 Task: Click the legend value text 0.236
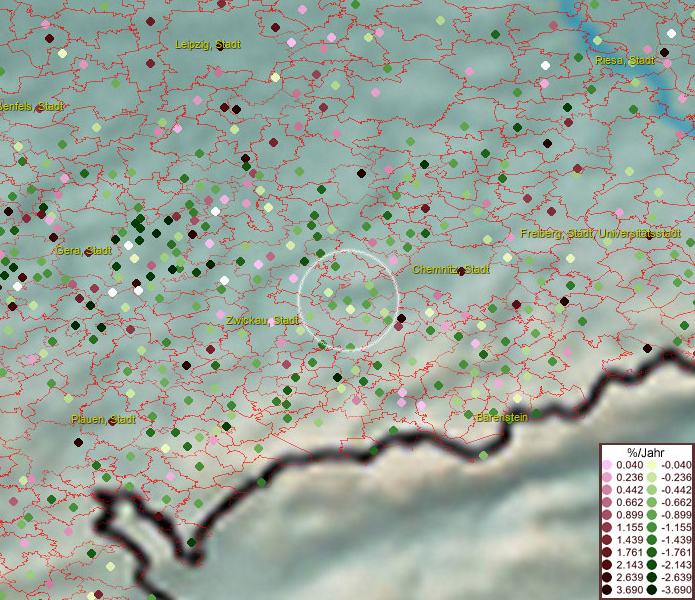[x=629, y=477]
